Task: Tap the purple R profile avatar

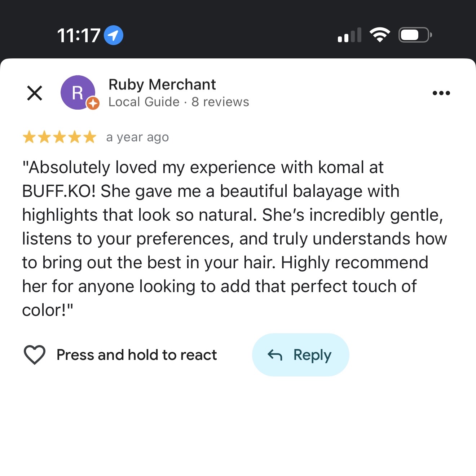Action: click(x=77, y=92)
